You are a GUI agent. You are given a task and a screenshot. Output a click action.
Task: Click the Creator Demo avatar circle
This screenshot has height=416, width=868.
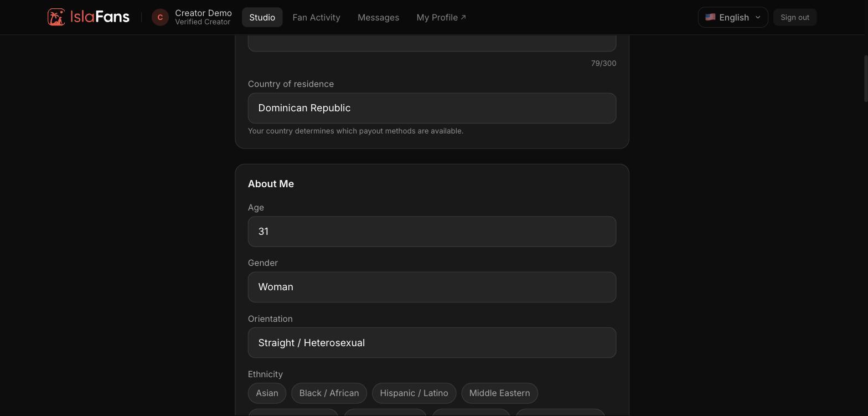(160, 17)
